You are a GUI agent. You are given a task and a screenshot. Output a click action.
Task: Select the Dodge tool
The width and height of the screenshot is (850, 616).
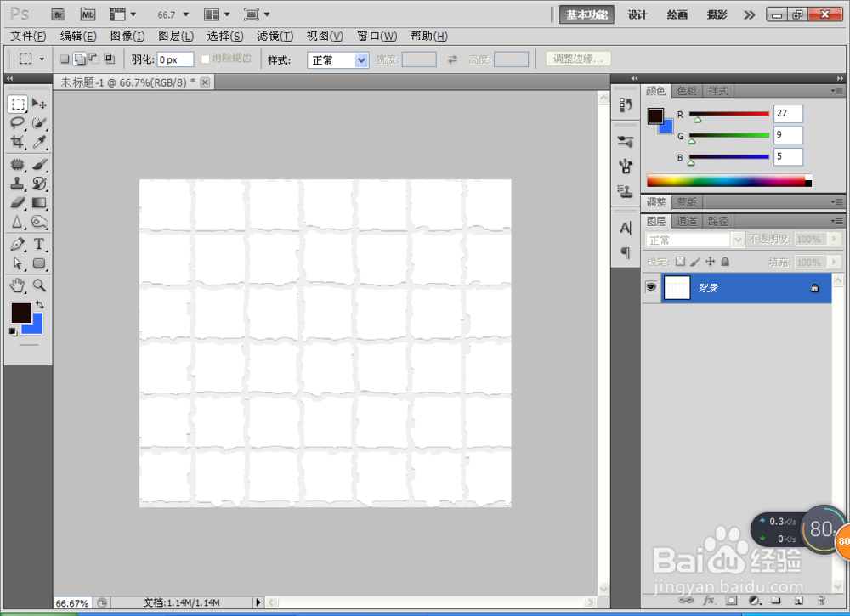(39, 222)
